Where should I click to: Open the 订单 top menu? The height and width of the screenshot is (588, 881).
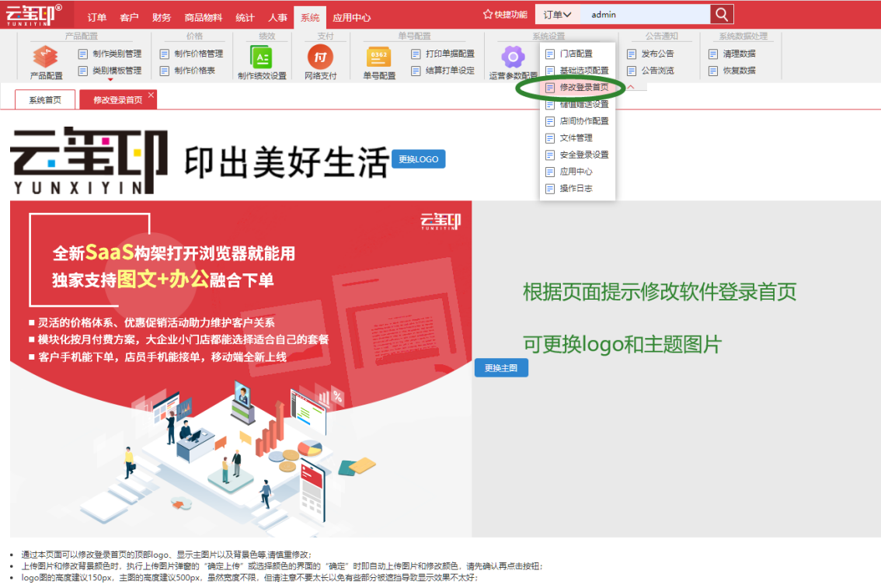coord(96,17)
